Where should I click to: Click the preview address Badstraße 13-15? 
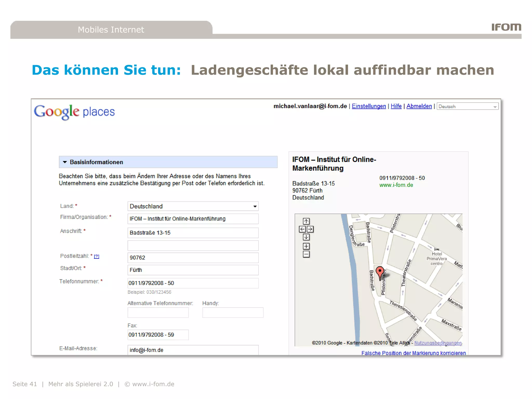pyautogui.click(x=314, y=183)
